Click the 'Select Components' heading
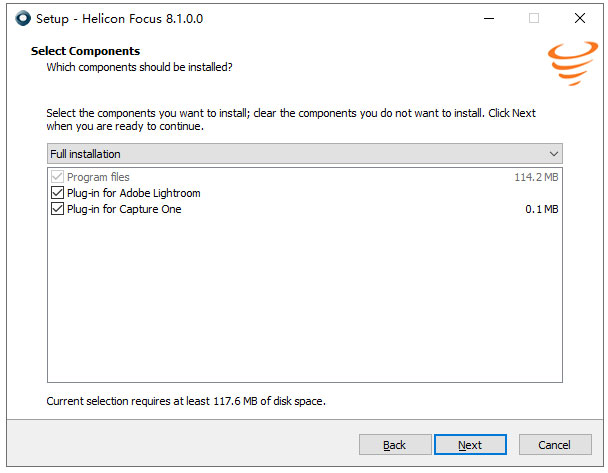 coord(85,51)
